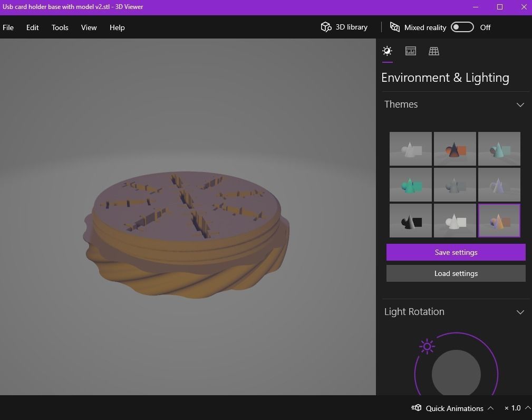Image resolution: width=532 pixels, height=420 pixels.
Task: Click the 3D model in the viewport
Action: [187, 234]
